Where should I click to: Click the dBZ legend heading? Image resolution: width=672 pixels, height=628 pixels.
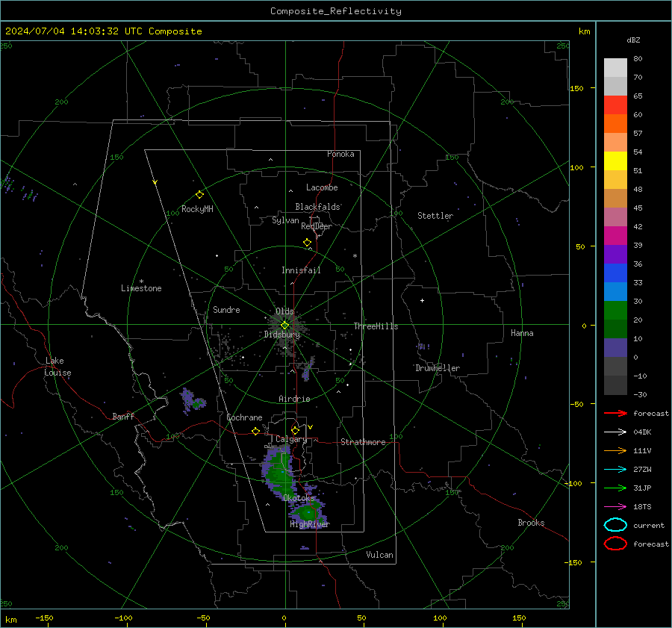(x=633, y=40)
